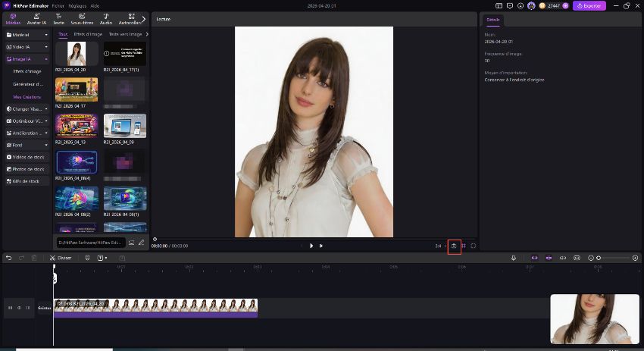644x351 pixels.
Task: Click the timeline zoom slider handle
Action: [x=599, y=258]
